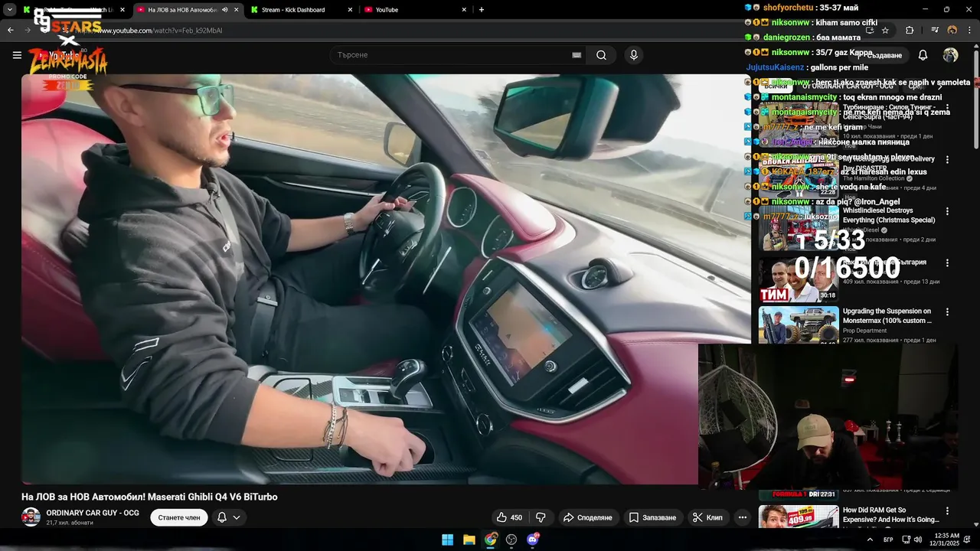980x551 pixels.
Task: Like the video with 450 likes
Action: (x=509, y=517)
